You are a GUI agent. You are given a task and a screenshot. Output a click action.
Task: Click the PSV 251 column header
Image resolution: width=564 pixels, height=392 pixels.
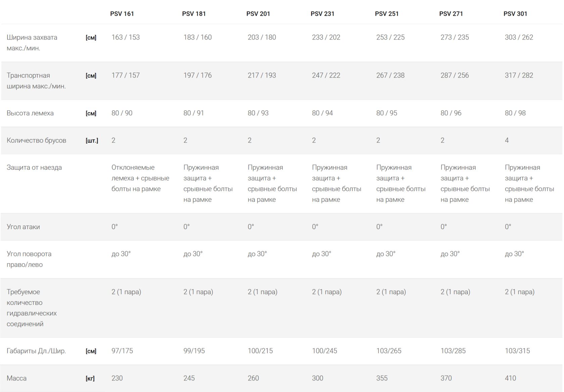pos(387,14)
